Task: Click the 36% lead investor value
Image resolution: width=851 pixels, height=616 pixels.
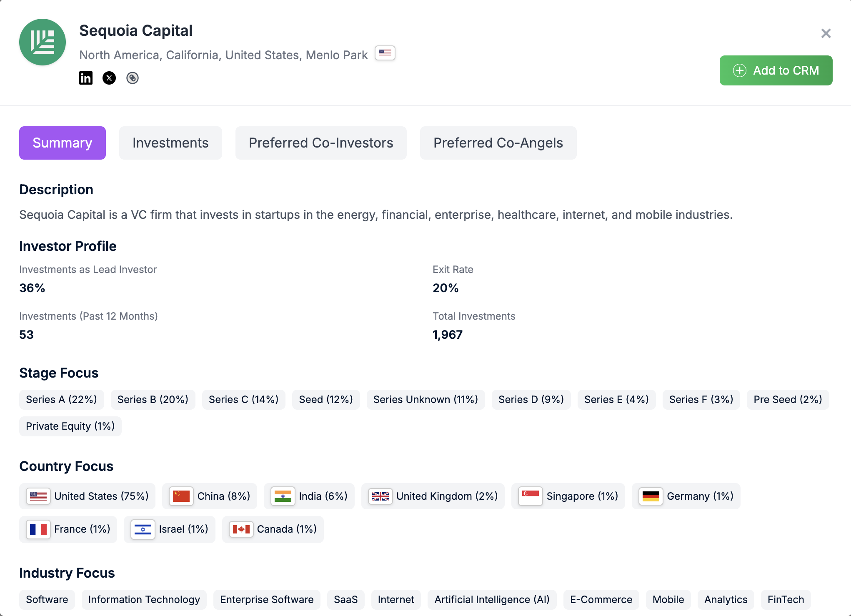Action: click(32, 288)
